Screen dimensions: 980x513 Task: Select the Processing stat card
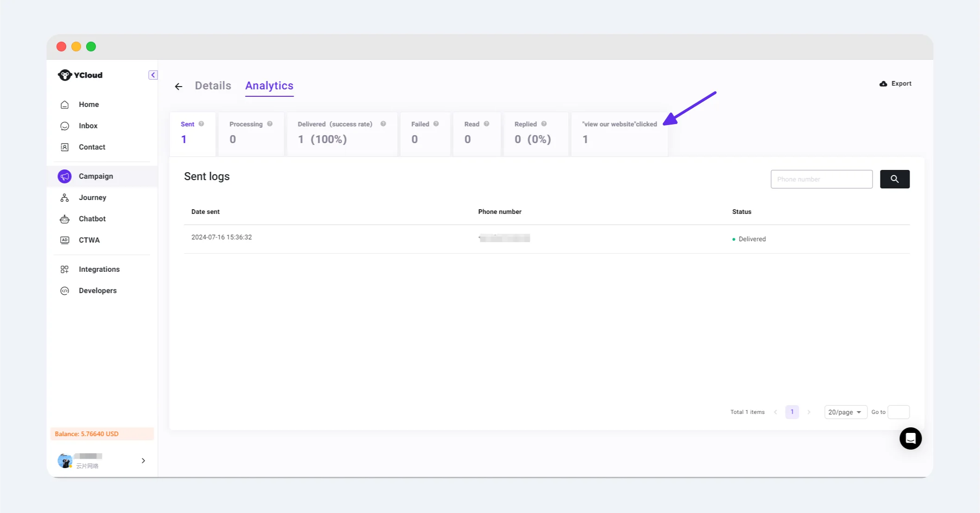pyautogui.click(x=251, y=134)
